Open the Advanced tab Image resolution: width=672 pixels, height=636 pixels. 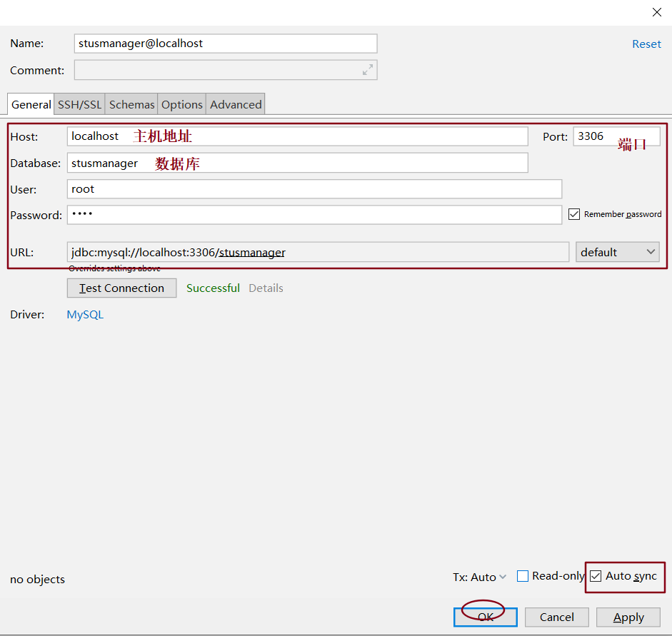[236, 104]
